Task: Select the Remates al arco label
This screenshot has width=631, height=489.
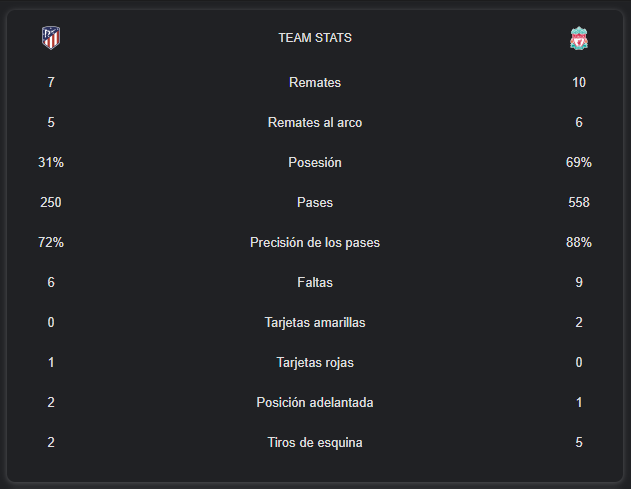Action: click(315, 122)
